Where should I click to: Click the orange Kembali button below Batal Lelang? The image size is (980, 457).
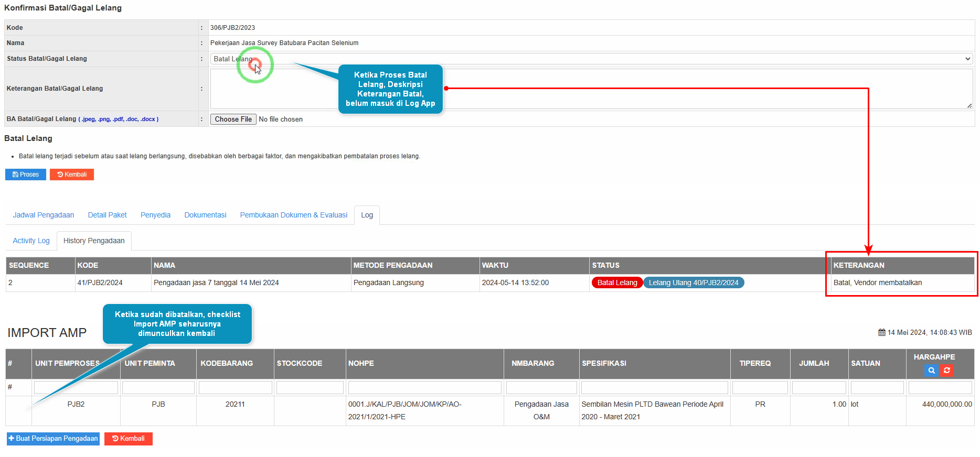click(72, 175)
